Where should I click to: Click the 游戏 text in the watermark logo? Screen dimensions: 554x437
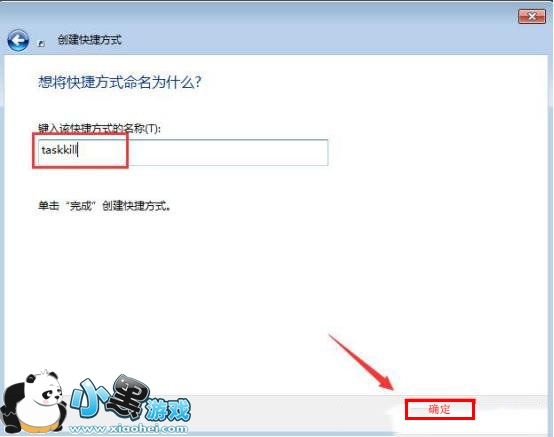point(169,410)
